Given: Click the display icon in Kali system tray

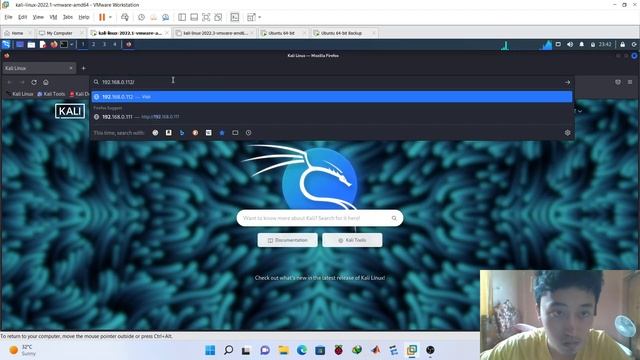Looking at the screenshot, I should coord(558,44).
